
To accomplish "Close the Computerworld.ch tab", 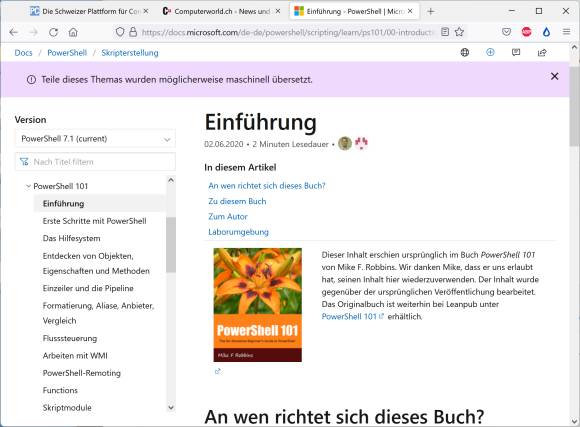I will click(x=278, y=11).
